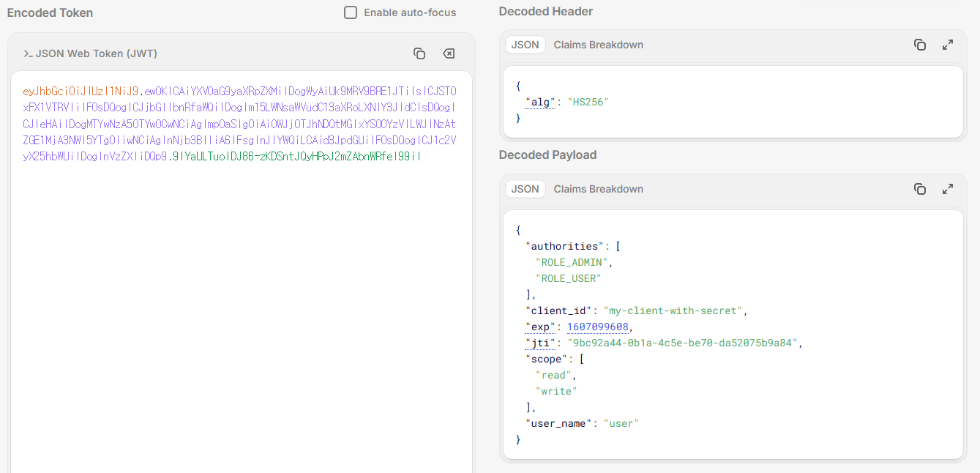The height and width of the screenshot is (473, 980).
Task: Click the Encoded Token heading
Action: click(x=50, y=12)
